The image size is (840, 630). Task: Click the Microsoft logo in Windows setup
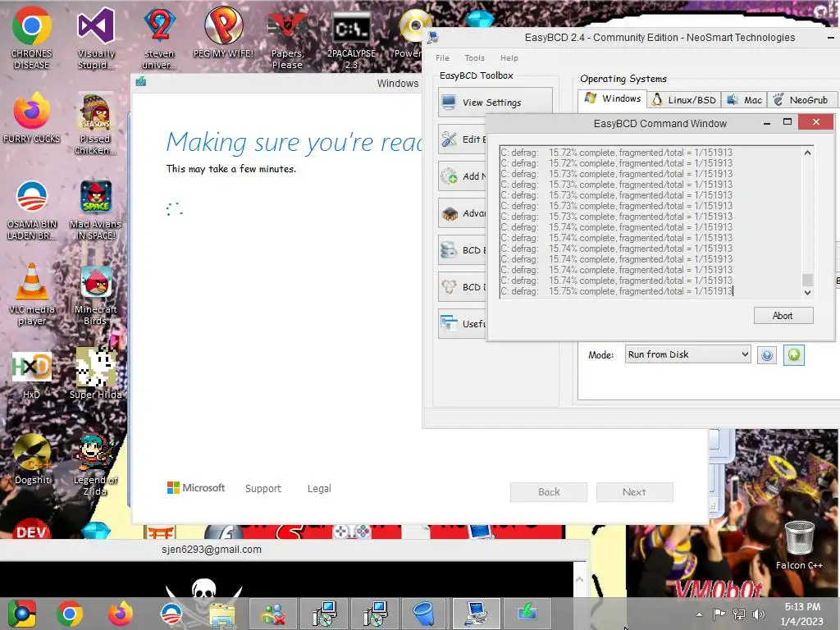click(196, 488)
